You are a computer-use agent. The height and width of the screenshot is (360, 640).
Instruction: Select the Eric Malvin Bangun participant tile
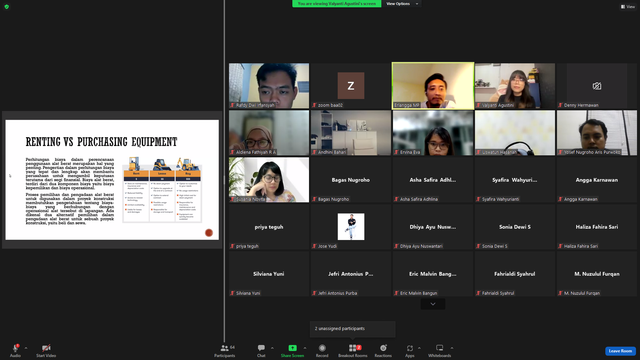coord(433,273)
